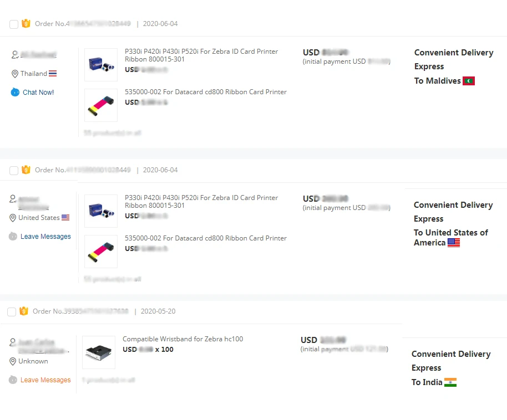Open Zebra ID Card Printer Ribbon thumbnail in first order
Image resolution: width=507 pixels, height=420 pixels.
(x=101, y=65)
